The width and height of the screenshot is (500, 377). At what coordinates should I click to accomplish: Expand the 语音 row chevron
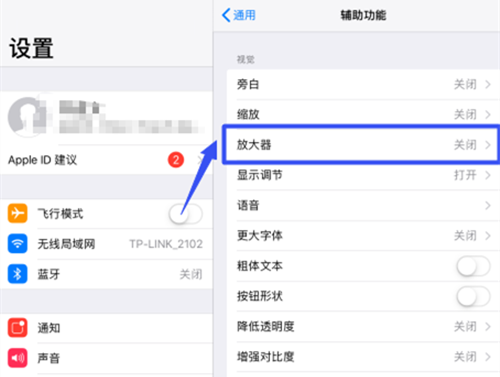488,205
